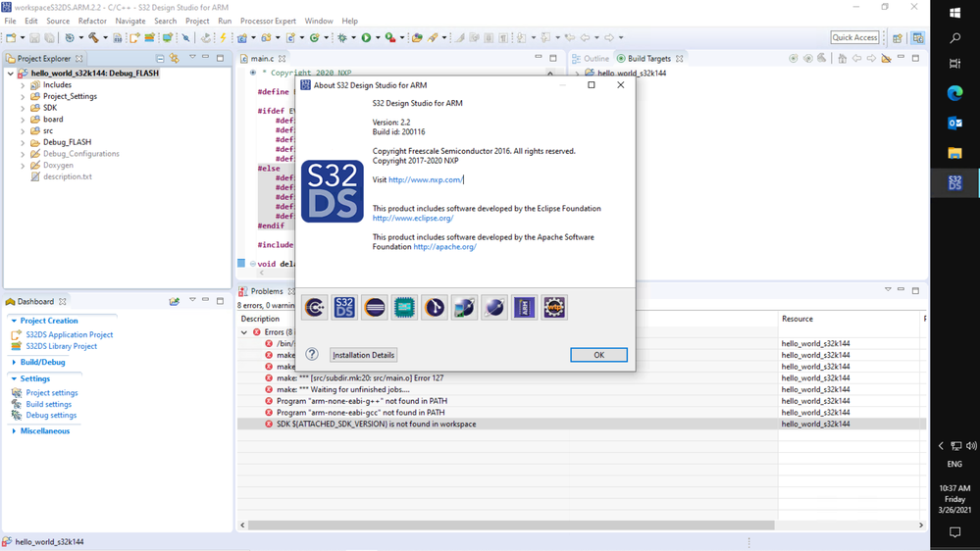Click S32DS plugin icon in About dialog
Viewport: 980px width, 551px height.
coord(344,307)
